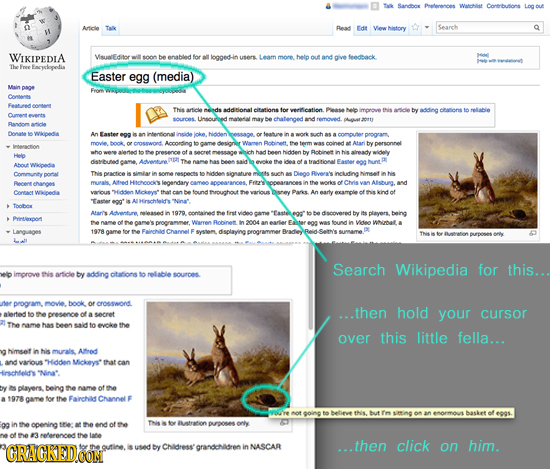Open Preferences in the top bar
The image size is (550, 469).
coord(440,6)
